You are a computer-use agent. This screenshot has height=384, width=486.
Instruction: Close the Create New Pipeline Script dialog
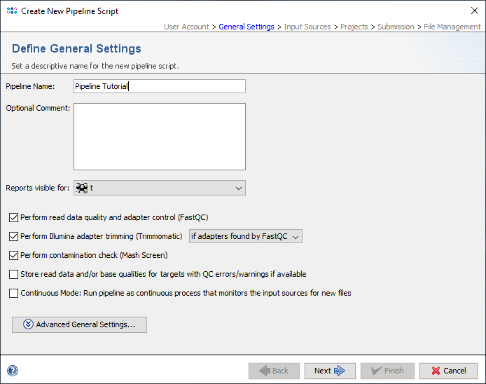click(474, 11)
